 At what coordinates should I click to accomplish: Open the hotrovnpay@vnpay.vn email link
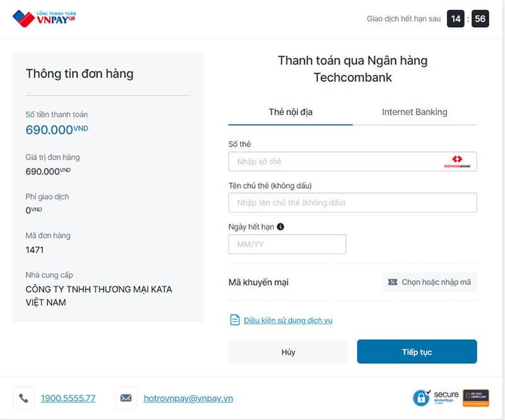[188, 399]
